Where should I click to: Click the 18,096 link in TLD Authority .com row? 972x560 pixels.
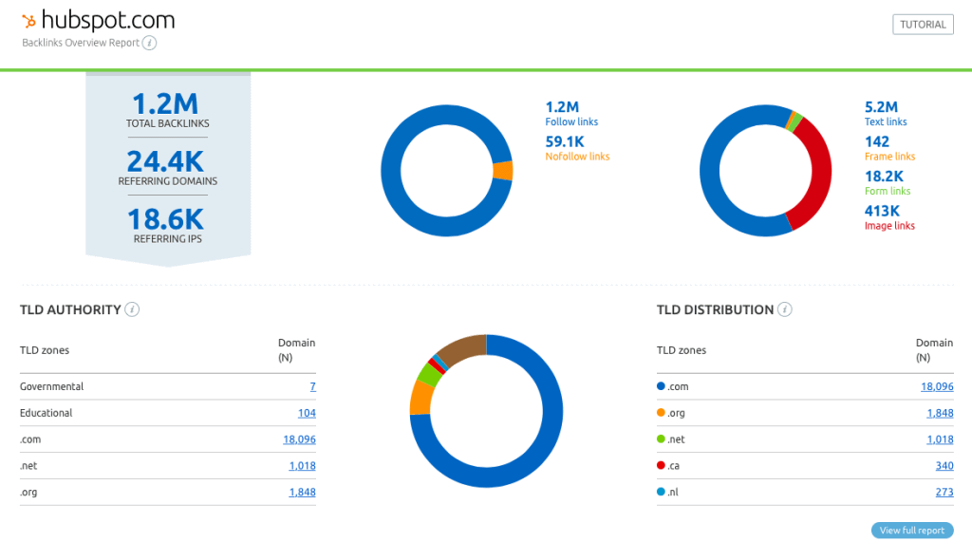(x=299, y=439)
